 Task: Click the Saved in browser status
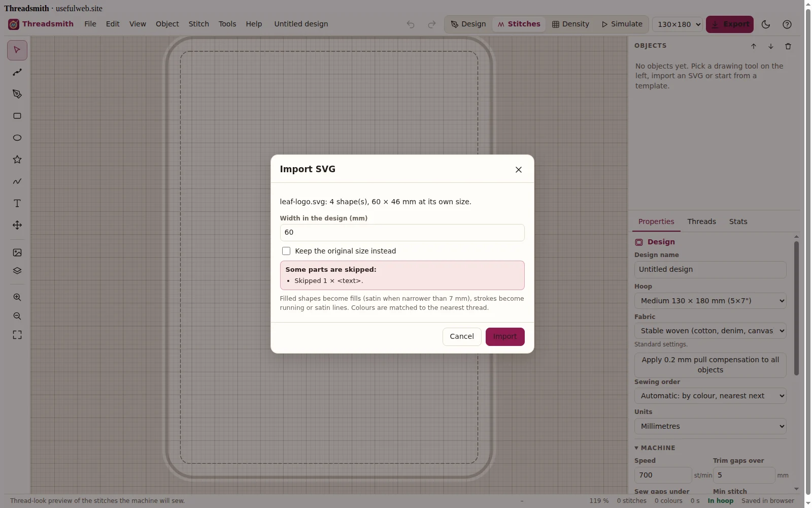click(767, 501)
